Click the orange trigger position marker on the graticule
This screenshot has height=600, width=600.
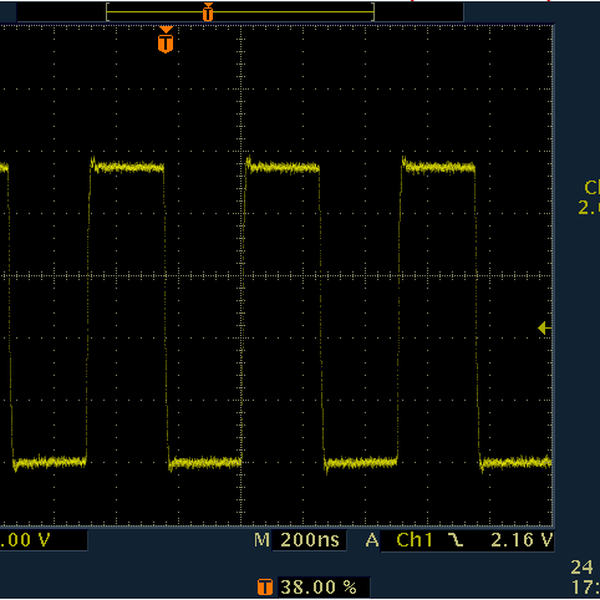(165, 39)
